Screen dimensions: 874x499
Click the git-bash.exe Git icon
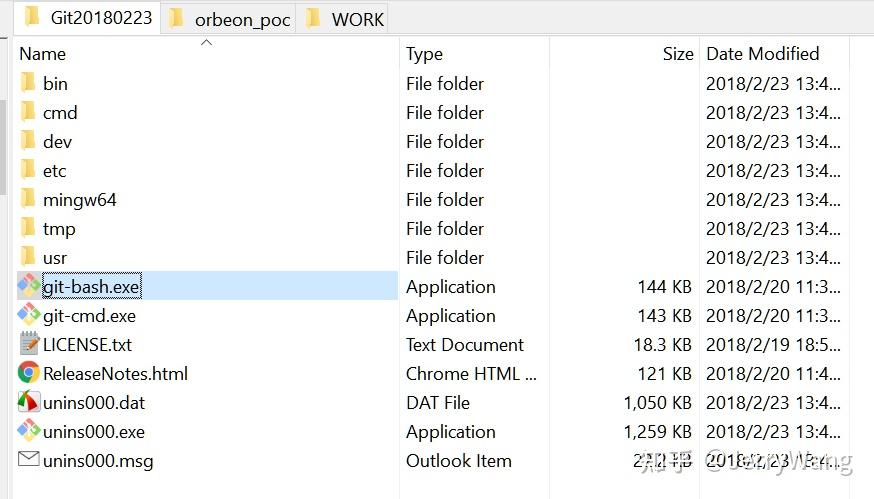pyautogui.click(x=28, y=285)
